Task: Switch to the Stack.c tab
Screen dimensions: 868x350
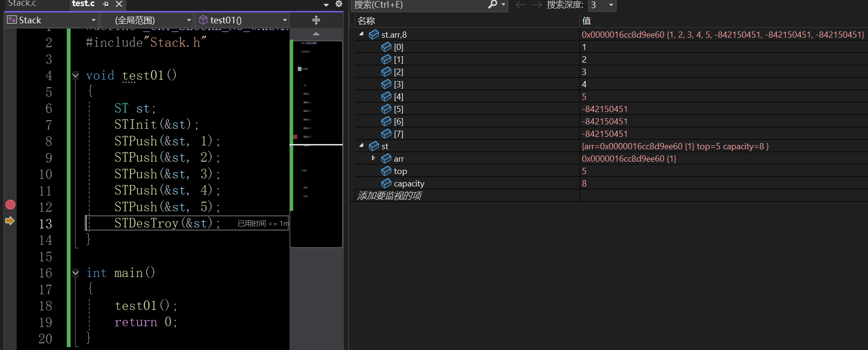Action: (x=22, y=4)
